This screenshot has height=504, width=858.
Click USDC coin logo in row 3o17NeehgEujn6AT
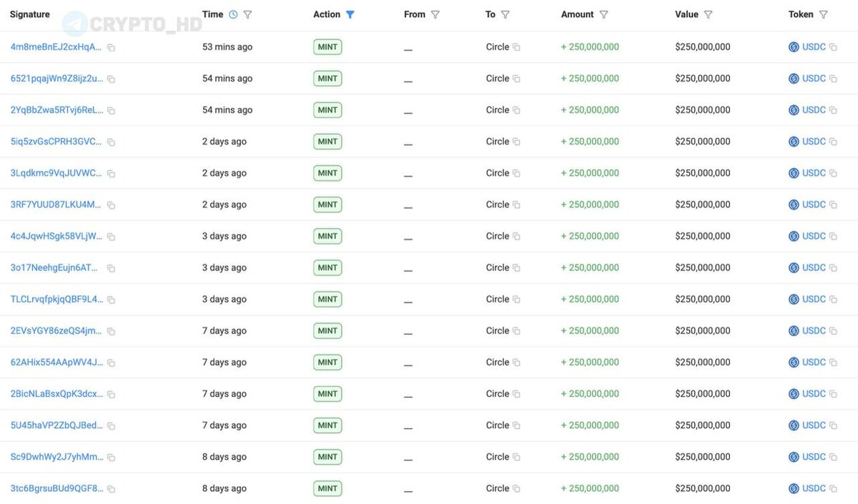tap(794, 268)
